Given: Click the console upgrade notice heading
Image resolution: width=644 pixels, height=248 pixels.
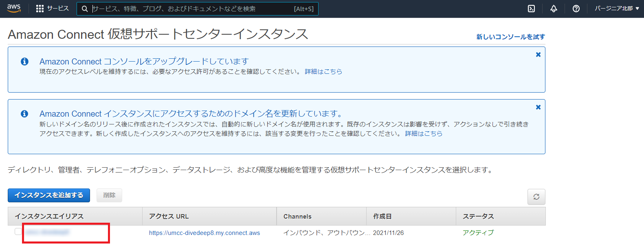Looking at the screenshot, I should tap(144, 61).
